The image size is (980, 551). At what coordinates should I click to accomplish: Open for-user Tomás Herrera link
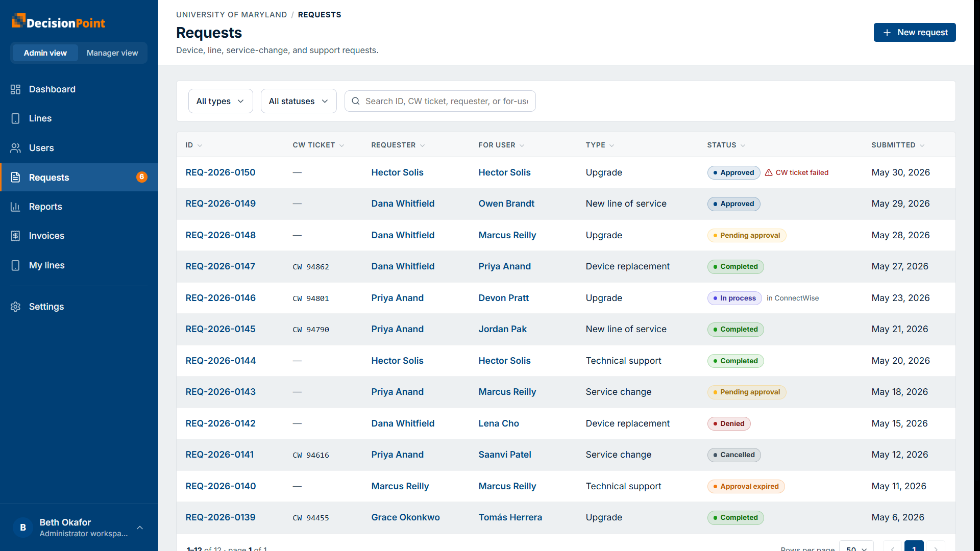[x=510, y=517]
